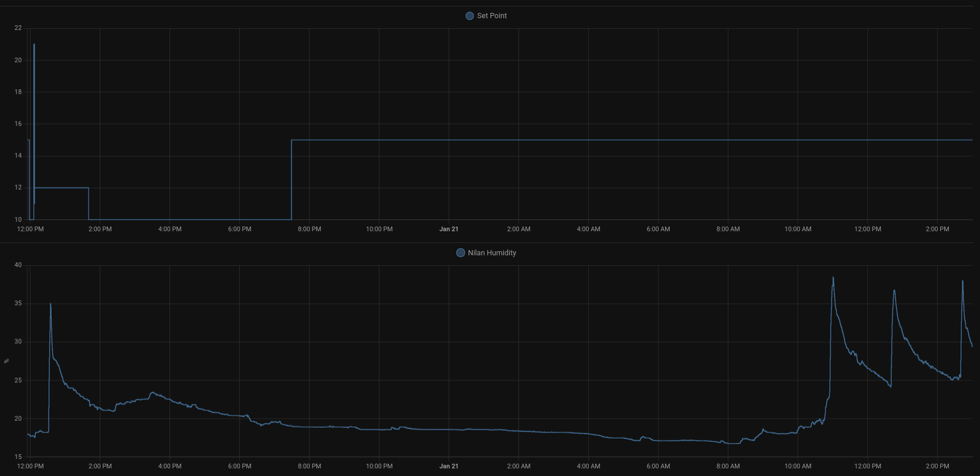980x476 pixels.
Task: Click the last humidity peak near 2:45 PM
Action: (x=962, y=281)
